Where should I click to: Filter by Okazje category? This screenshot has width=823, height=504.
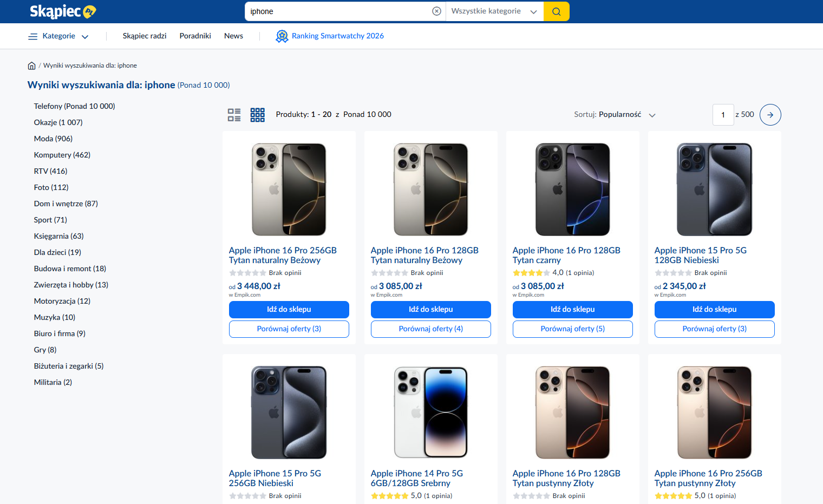click(x=58, y=122)
